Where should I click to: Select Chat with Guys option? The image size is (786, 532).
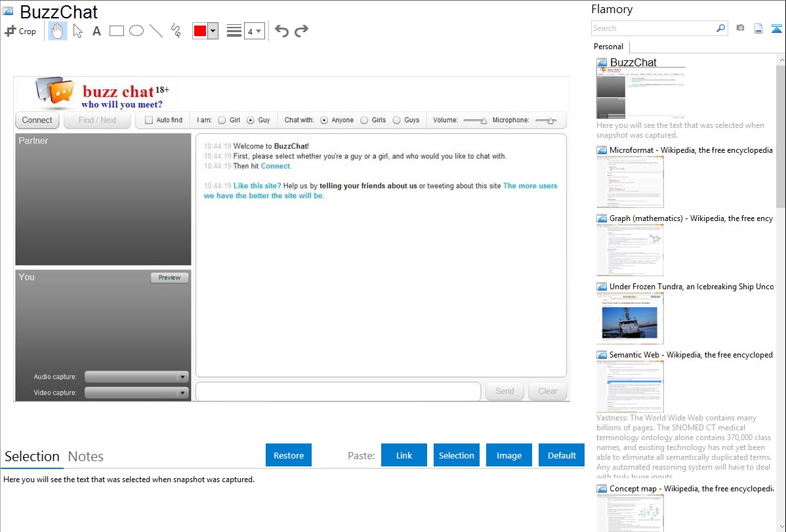click(396, 120)
